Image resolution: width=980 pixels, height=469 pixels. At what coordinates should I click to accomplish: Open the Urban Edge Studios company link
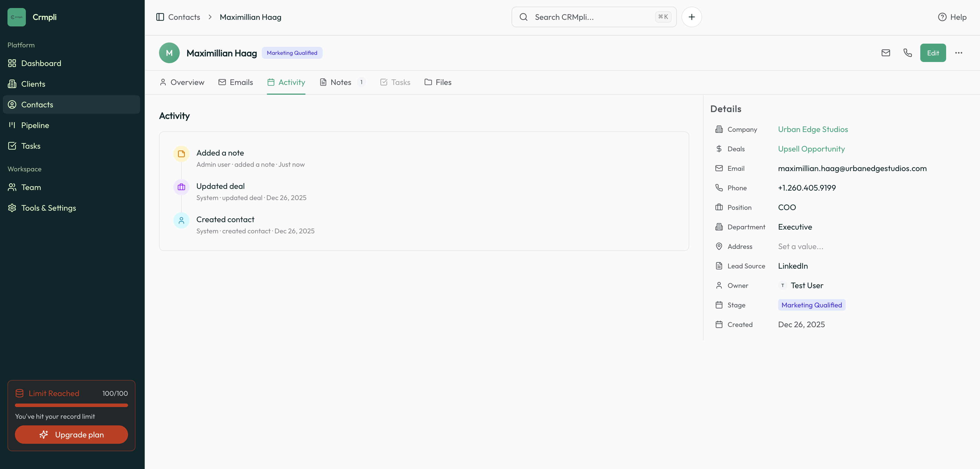[x=813, y=129]
